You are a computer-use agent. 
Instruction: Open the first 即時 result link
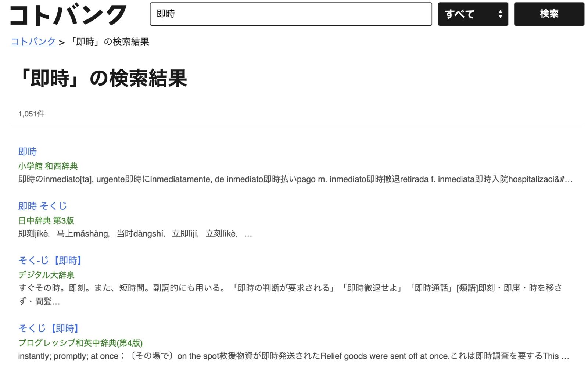[28, 151]
